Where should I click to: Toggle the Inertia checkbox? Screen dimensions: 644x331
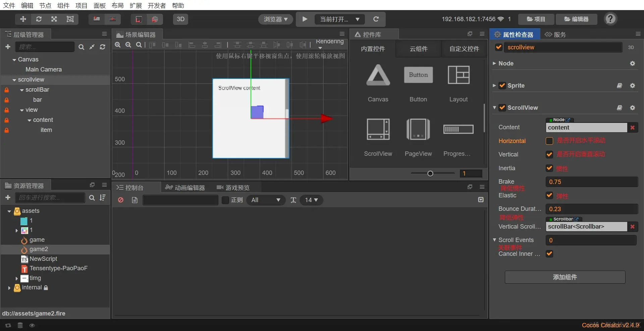[x=549, y=168]
